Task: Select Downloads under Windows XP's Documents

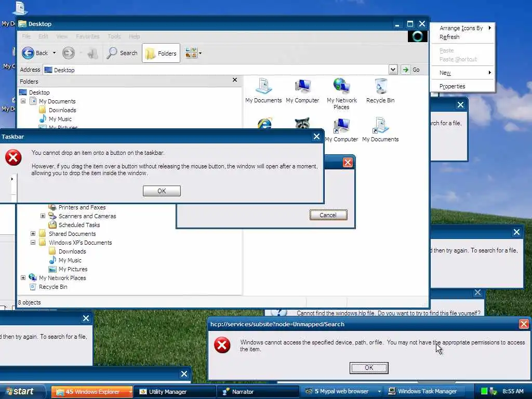Action: click(72, 251)
